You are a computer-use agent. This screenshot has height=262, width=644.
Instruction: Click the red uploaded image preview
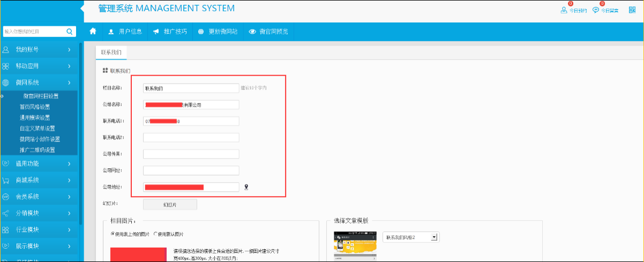[131, 254]
